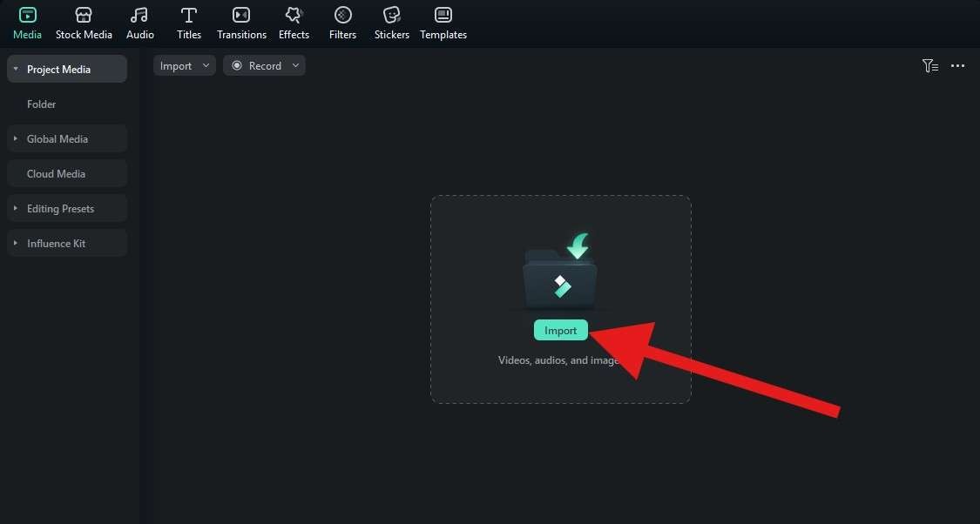
Task: Click the "Videos, audios, and images" text
Action: [x=559, y=360]
